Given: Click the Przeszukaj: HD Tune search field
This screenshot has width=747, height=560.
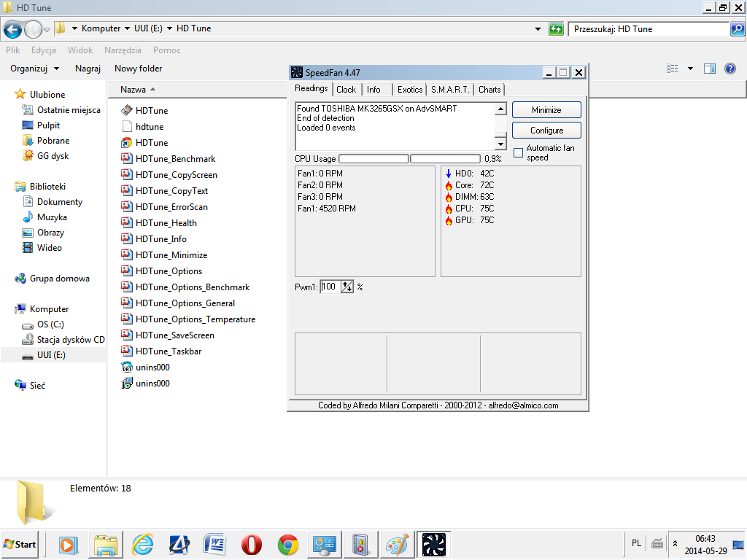Looking at the screenshot, I should click(649, 29).
